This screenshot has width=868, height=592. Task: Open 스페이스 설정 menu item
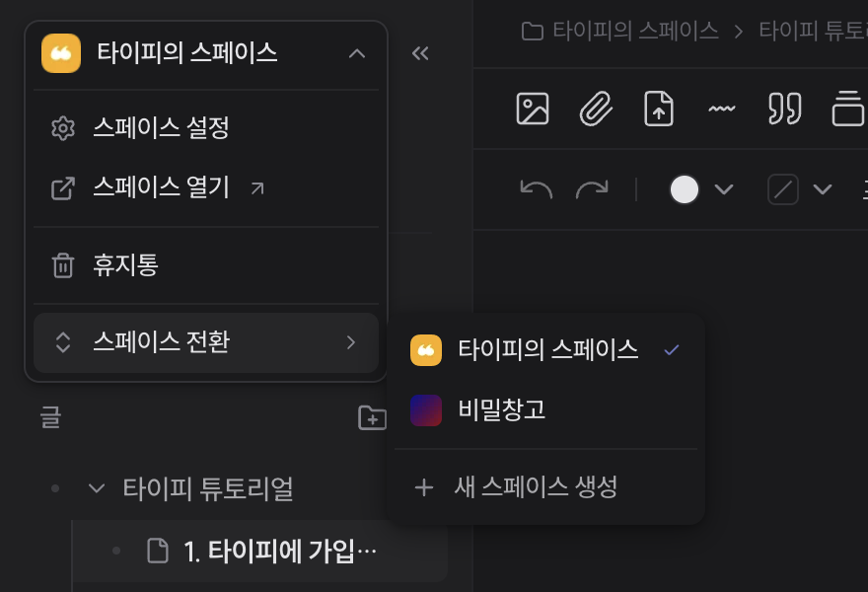pos(206,128)
